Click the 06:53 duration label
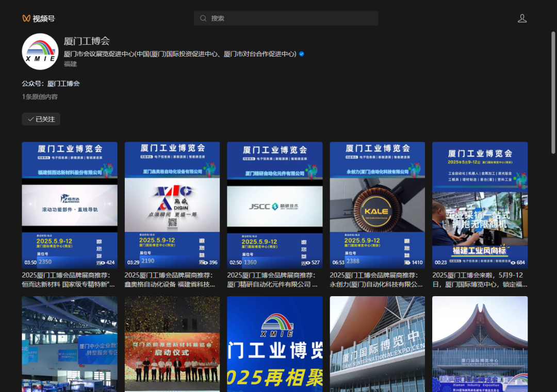Image resolution: width=557 pixels, height=392 pixels. click(338, 263)
